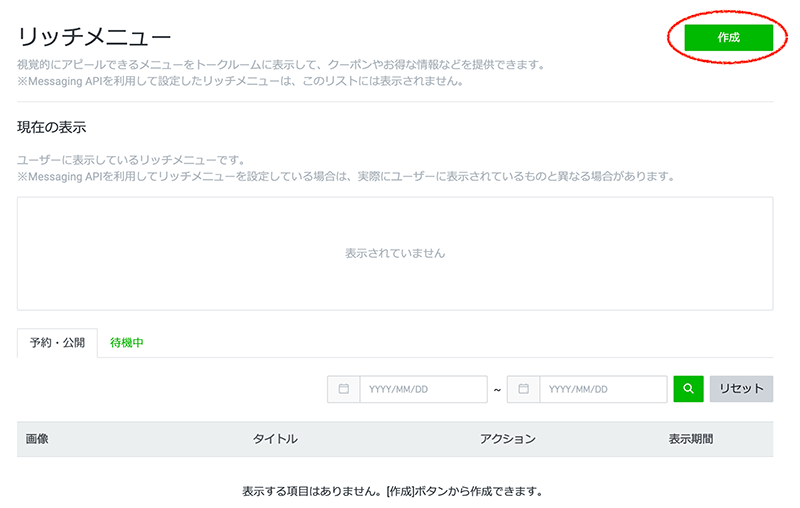Image resolution: width=800 pixels, height=508 pixels.
Task: Click the green search magnifier button
Action: pyautogui.click(x=688, y=389)
